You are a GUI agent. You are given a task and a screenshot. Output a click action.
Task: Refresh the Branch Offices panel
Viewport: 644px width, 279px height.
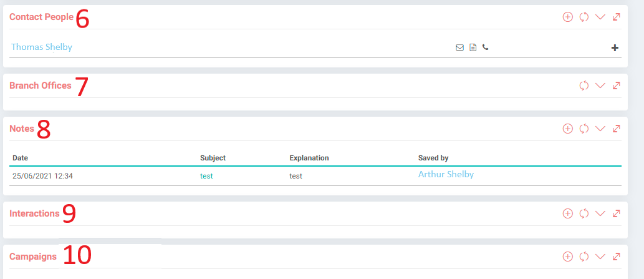[584, 86]
